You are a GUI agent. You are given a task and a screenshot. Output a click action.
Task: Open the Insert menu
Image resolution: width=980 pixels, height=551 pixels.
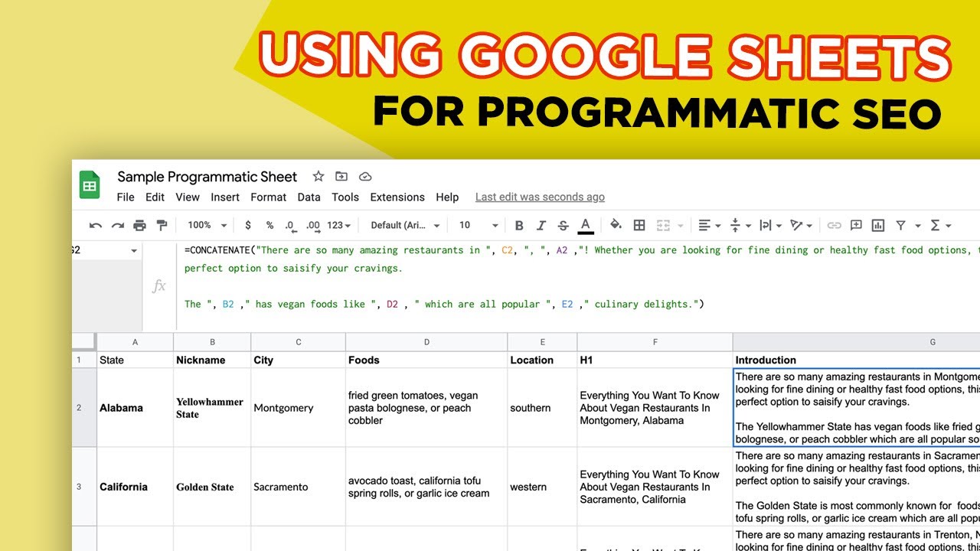pyautogui.click(x=225, y=197)
